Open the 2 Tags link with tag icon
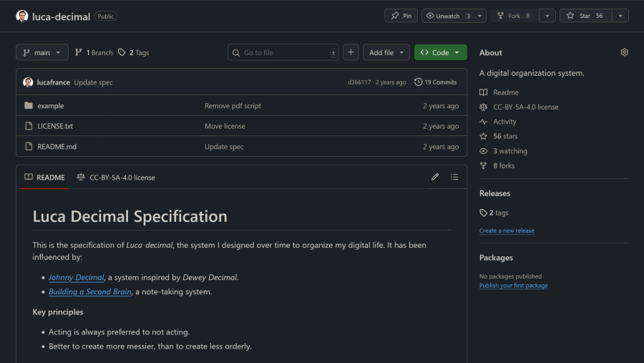The width and height of the screenshot is (644, 363). pyautogui.click(x=134, y=52)
